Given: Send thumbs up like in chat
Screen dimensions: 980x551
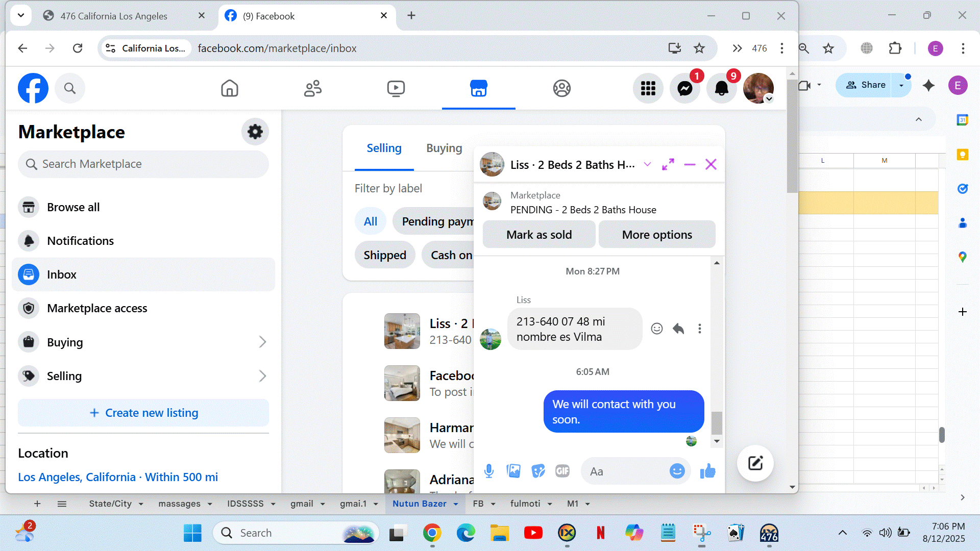Looking at the screenshot, I should point(707,471).
